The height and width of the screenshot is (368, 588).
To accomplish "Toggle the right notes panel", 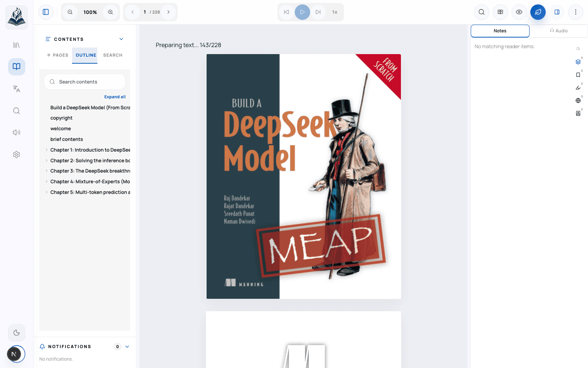I will click(557, 12).
